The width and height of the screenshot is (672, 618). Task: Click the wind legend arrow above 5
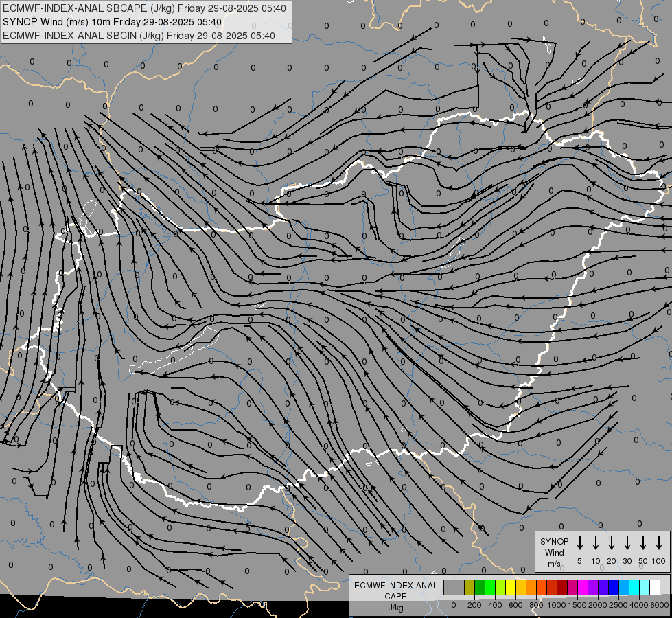click(579, 543)
